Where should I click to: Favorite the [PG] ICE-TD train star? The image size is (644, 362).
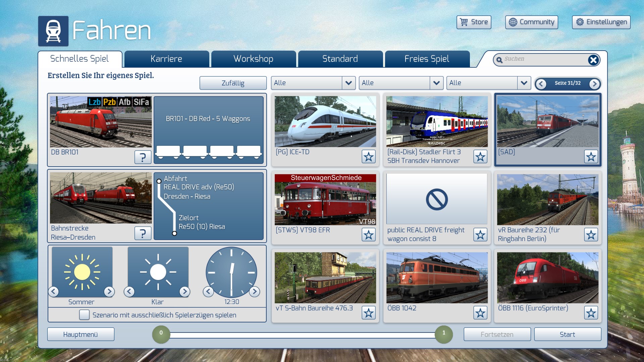point(368,157)
